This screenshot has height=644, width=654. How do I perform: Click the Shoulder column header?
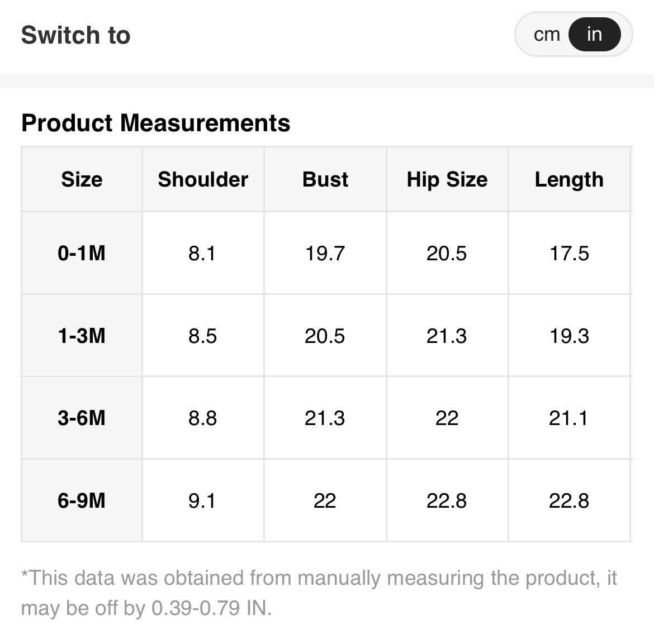[203, 179]
